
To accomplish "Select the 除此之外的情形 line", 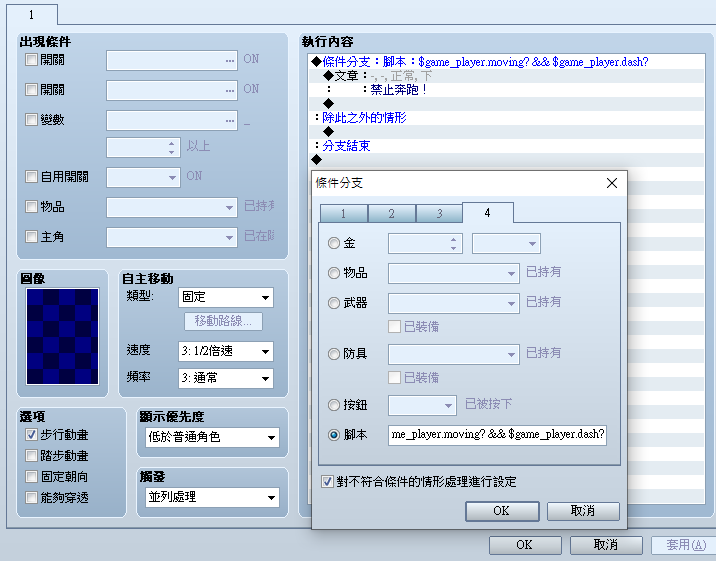I will tap(507, 118).
